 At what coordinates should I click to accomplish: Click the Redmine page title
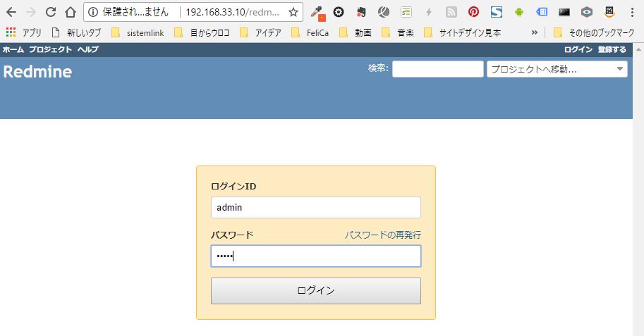pos(38,72)
